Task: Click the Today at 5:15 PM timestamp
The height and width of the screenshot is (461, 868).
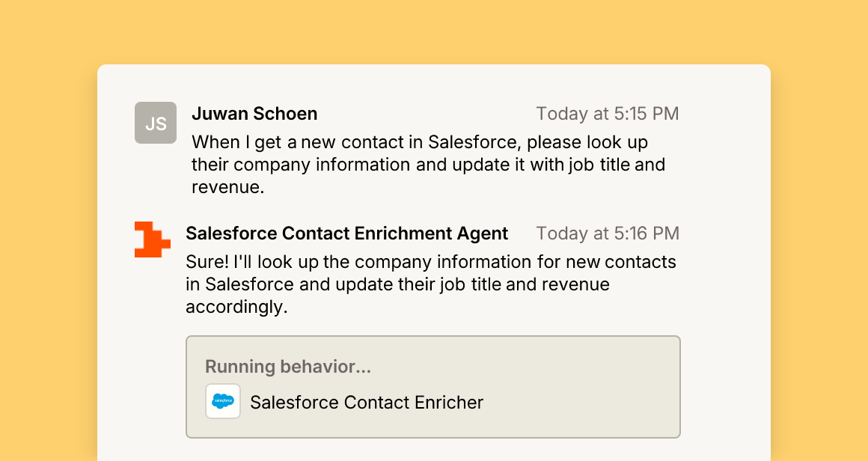Action: click(608, 114)
